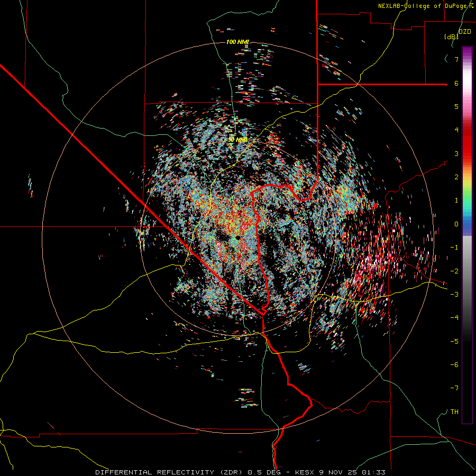This screenshot has width=476, height=476.
Task: Click the 'KESX' station identifier in the caption
Action: 305,472
